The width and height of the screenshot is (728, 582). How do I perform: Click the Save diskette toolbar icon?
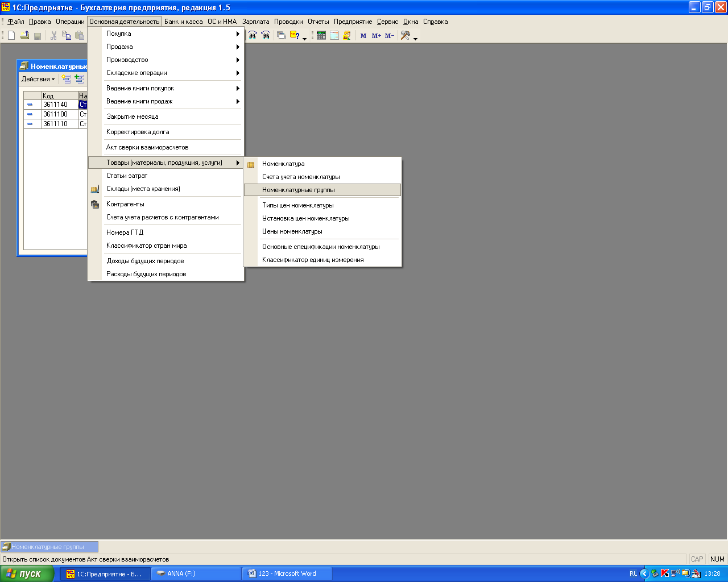pyautogui.click(x=38, y=35)
